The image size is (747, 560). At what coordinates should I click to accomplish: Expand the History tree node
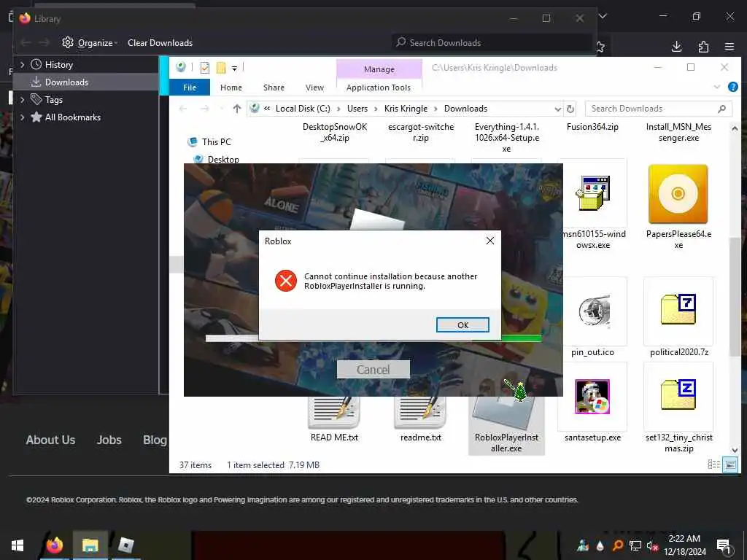click(x=23, y=65)
